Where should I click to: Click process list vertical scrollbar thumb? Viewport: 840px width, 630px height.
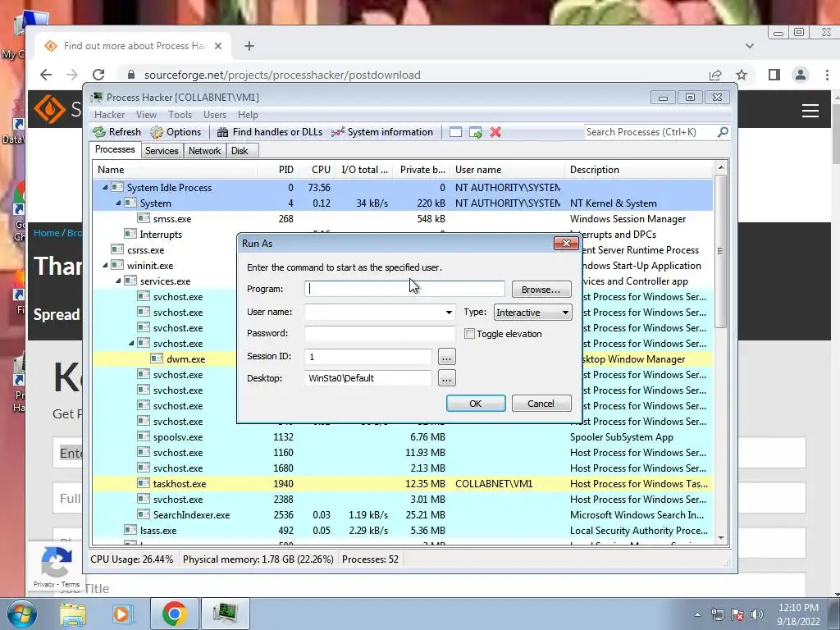720,250
